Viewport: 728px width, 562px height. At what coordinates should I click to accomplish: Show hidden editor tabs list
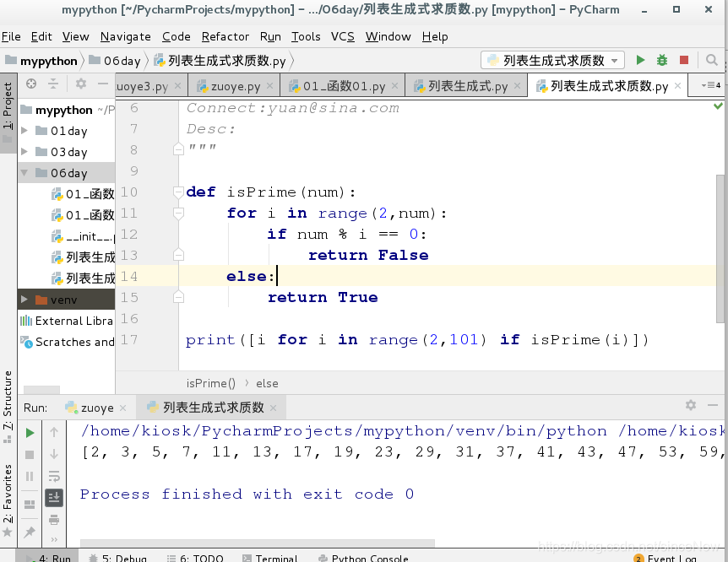click(x=711, y=85)
